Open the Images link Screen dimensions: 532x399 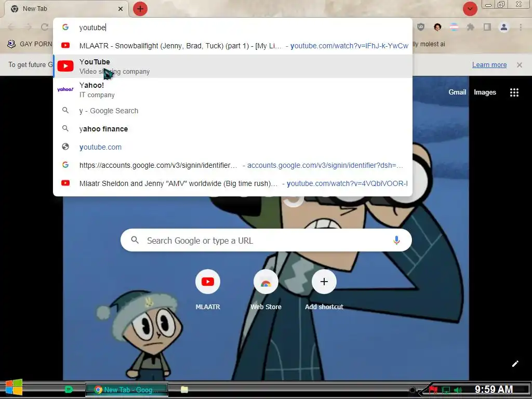(x=485, y=92)
